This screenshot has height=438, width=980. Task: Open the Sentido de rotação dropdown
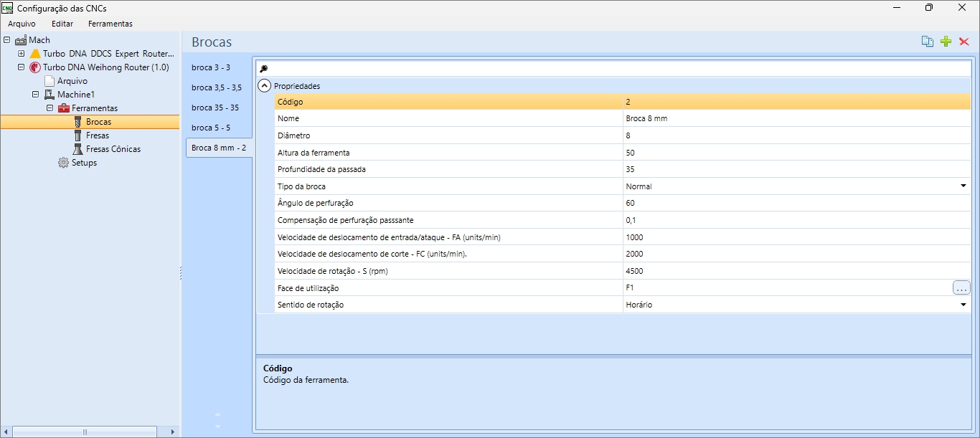tap(963, 305)
